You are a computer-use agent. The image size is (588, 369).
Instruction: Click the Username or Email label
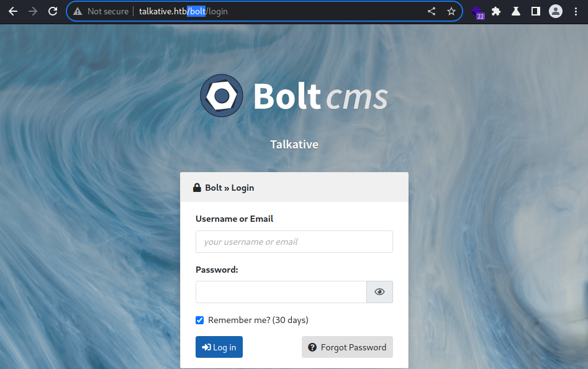pos(234,219)
